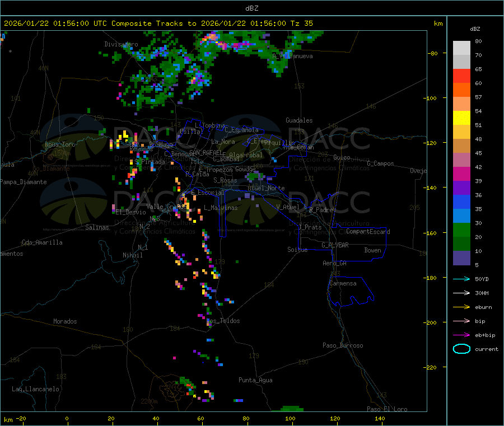Image resolution: width=504 pixels, height=426 pixels.
Task: Click the Divisadero location label
Action: click(x=121, y=44)
